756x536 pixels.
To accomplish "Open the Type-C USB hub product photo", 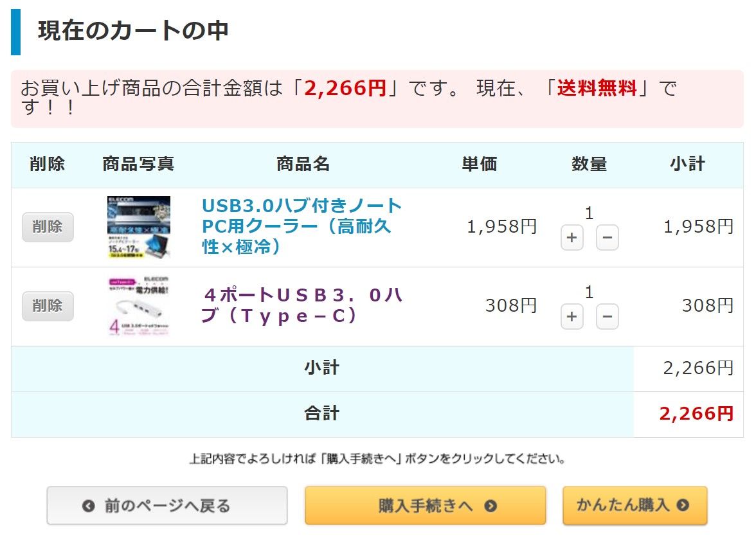I will [x=139, y=307].
